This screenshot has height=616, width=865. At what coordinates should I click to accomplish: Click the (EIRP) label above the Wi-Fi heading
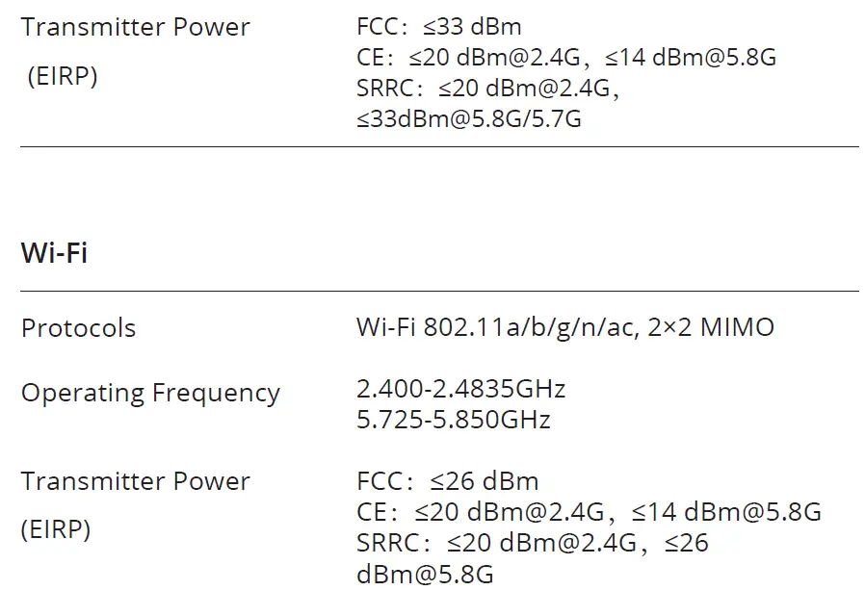coord(62,77)
